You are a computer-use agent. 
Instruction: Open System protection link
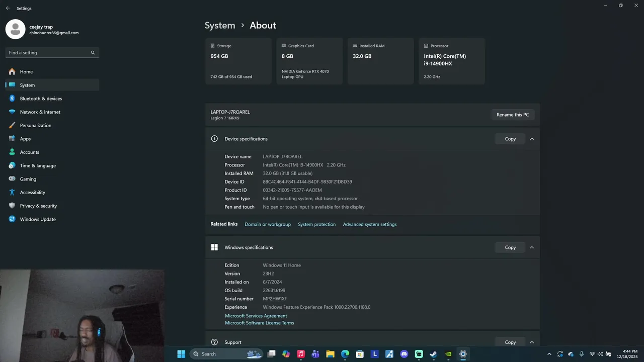[316, 224]
